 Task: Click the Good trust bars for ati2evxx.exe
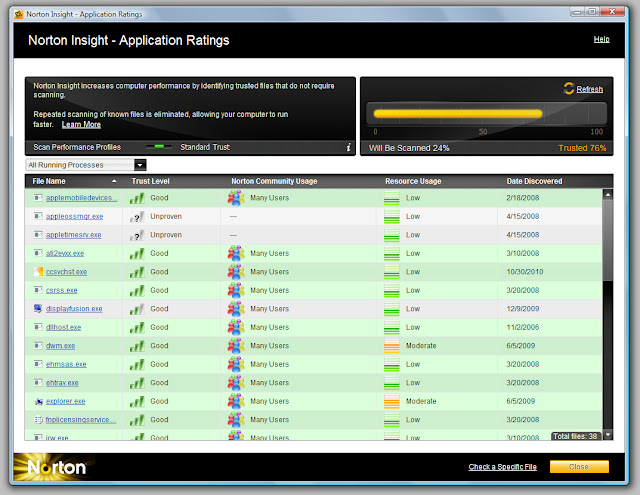pyautogui.click(x=137, y=254)
